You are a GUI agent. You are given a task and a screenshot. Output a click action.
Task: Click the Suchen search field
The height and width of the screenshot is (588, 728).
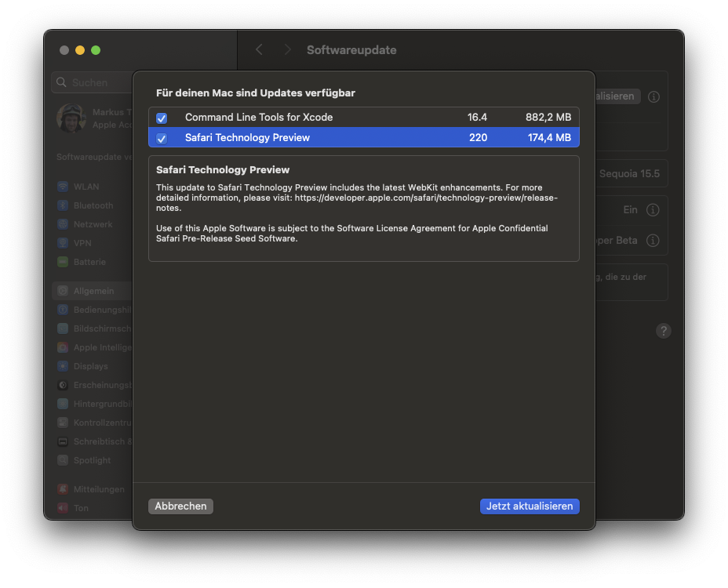pos(93,82)
